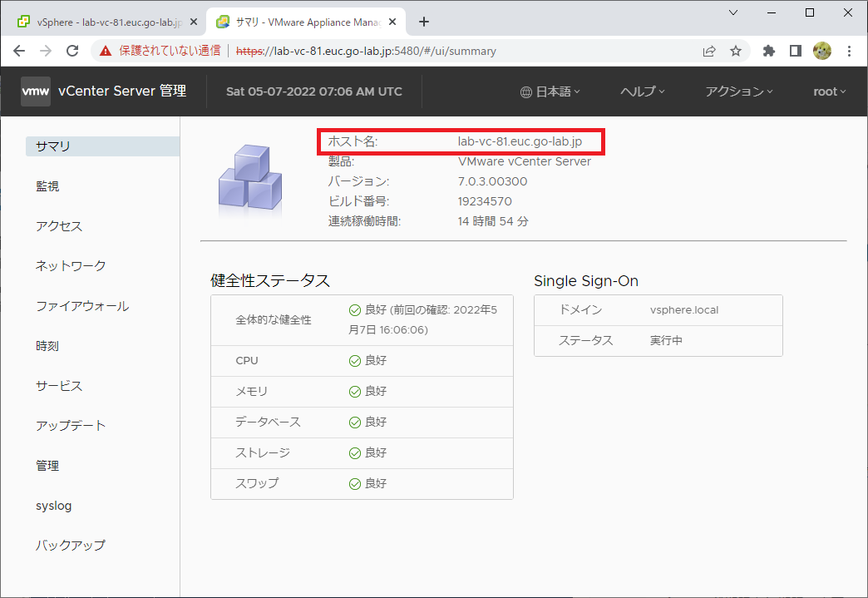868x598 pixels.
Task: Close the vSphere browser tab
Action: [193, 22]
